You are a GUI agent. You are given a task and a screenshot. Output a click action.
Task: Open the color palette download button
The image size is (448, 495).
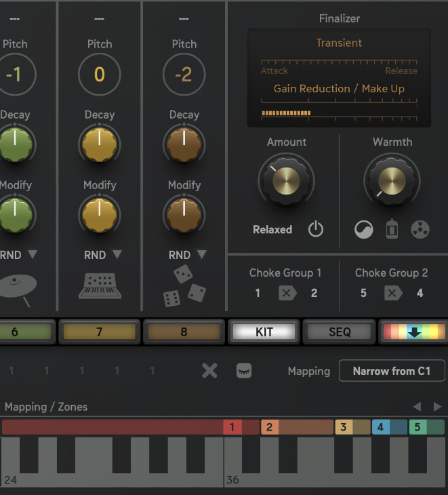[x=414, y=332]
